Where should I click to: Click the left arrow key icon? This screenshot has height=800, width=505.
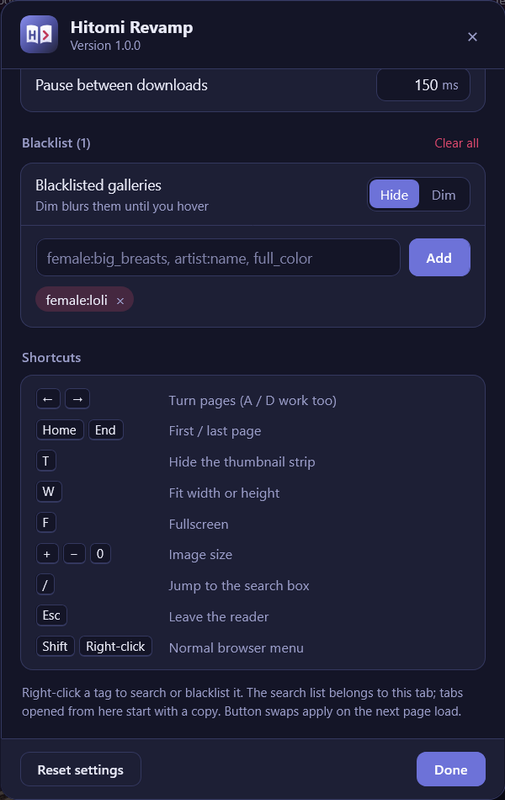(48, 399)
